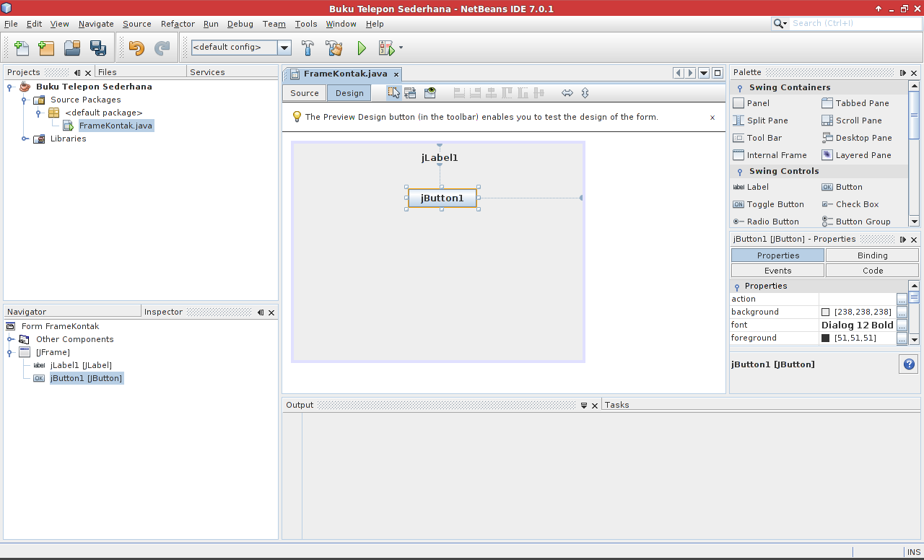Pick Button Group from the Palette
Image resolution: width=924 pixels, height=560 pixels.
[x=856, y=222]
